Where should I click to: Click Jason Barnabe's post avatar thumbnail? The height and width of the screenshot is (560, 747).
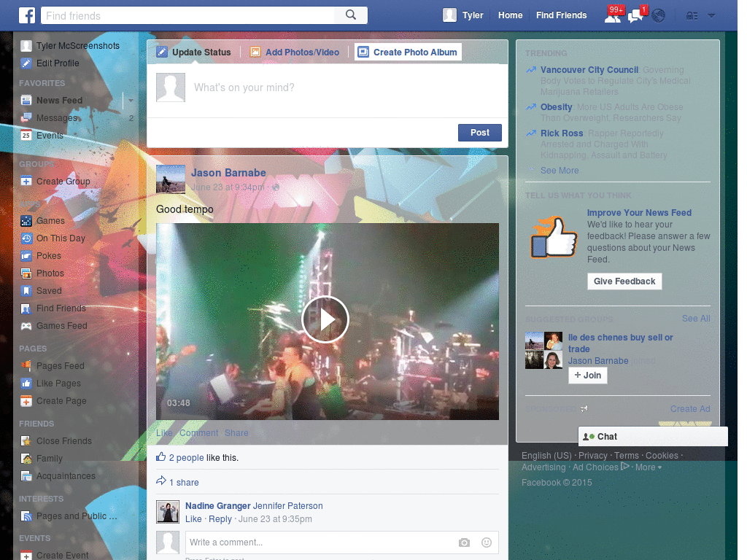point(171,179)
